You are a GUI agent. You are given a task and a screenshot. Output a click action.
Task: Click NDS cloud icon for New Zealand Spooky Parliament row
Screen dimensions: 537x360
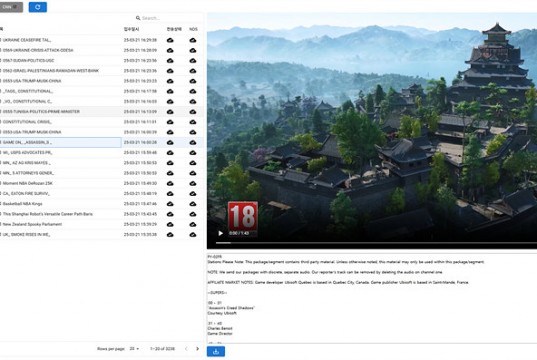point(193,224)
